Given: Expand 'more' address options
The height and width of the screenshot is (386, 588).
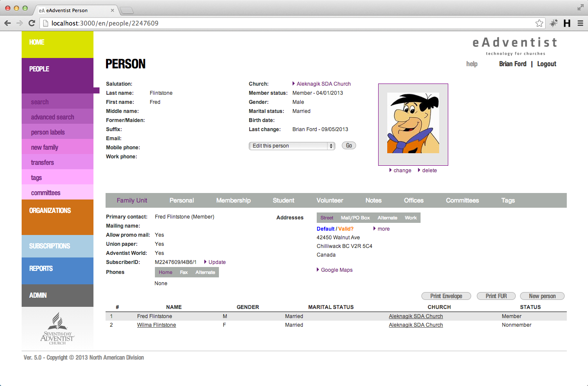Looking at the screenshot, I should point(383,229).
